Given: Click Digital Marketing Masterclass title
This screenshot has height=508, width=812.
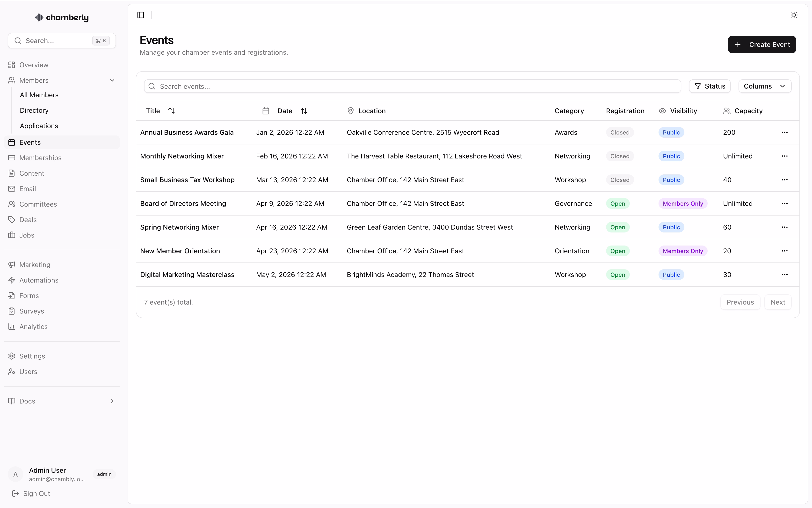Looking at the screenshot, I should [187, 275].
